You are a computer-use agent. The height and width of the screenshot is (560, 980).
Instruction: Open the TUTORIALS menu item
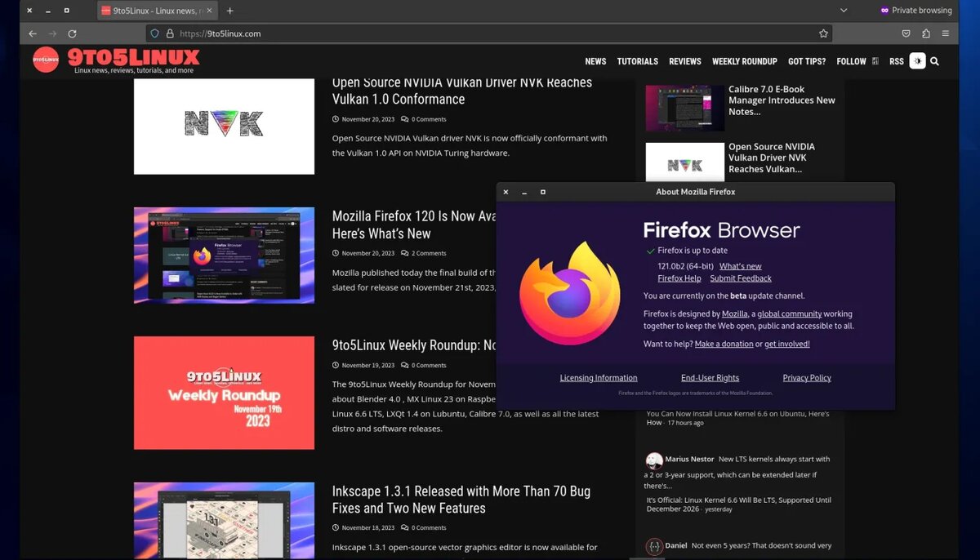(x=638, y=61)
